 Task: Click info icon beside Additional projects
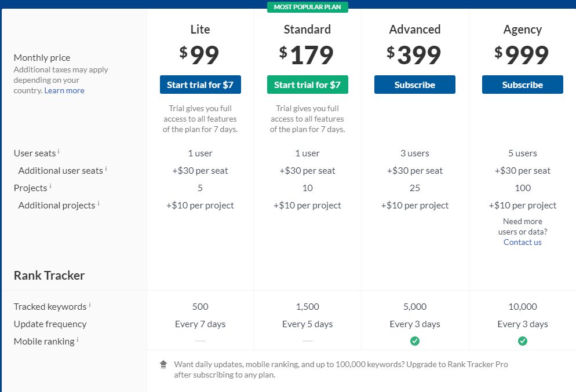click(99, 204)
